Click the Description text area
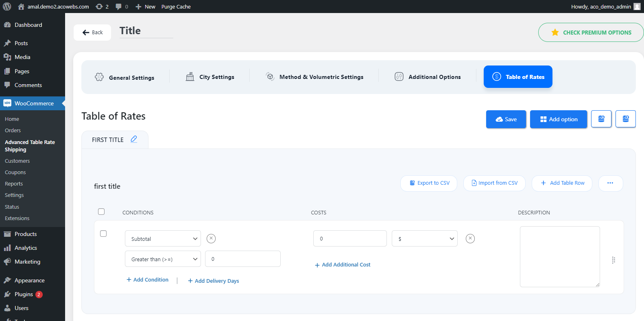Screen dimensions: 644x321 (x=560, y=257)
